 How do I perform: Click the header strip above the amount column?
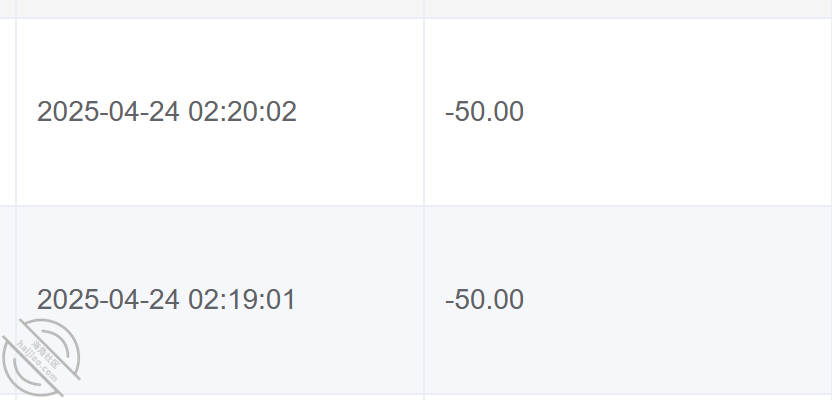click(628, 8)
